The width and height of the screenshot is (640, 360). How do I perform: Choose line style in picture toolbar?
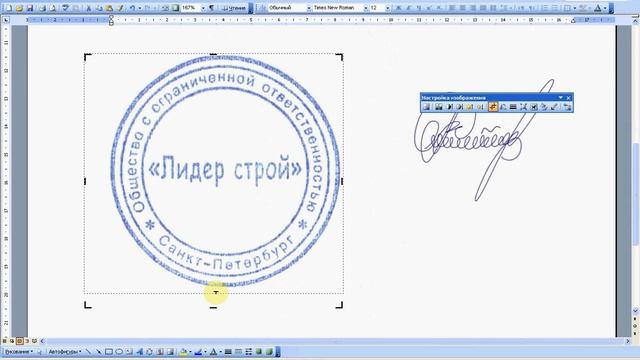(513, 107)
